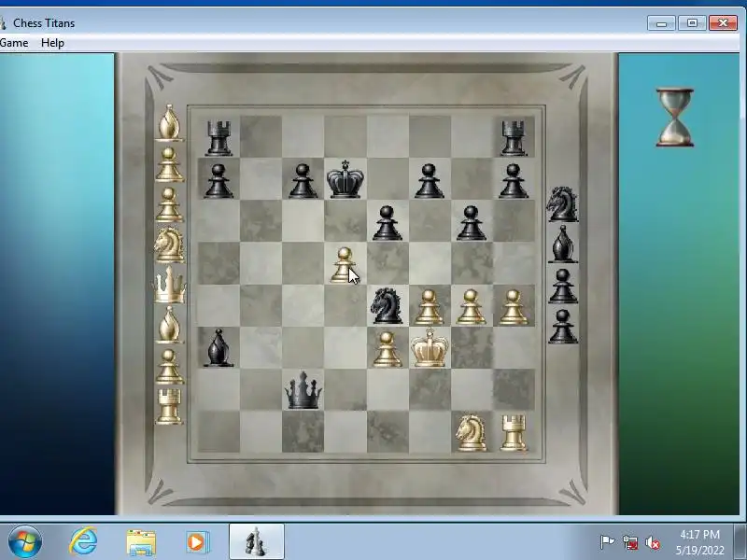Click the black knight on e4
747x560 pixels.
point(387,305)
